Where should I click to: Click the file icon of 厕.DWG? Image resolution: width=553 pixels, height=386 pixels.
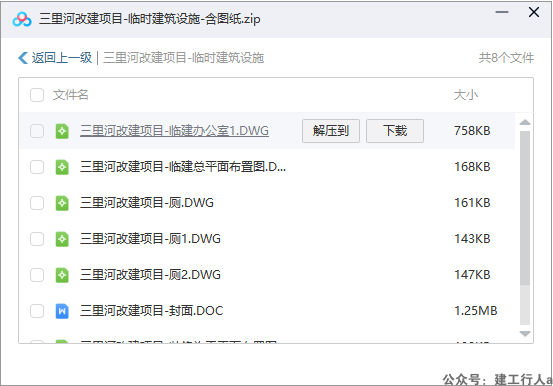pos(62,203)
